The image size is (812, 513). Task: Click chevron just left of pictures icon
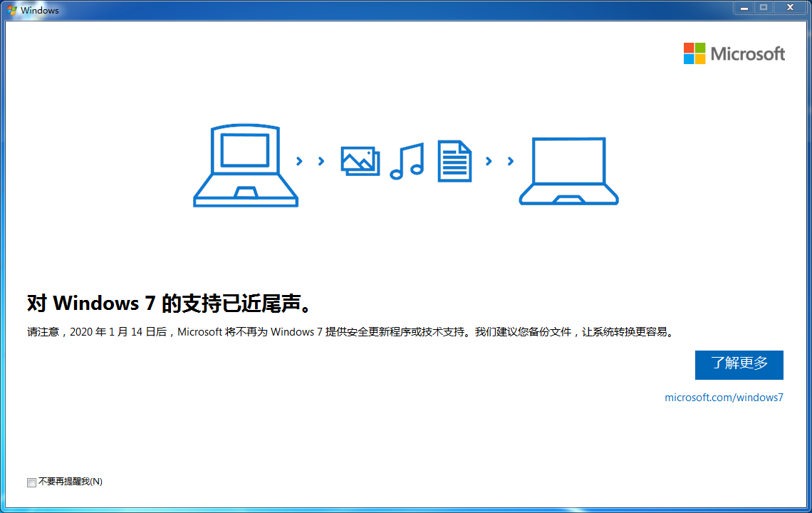click(x=321, y=161)
